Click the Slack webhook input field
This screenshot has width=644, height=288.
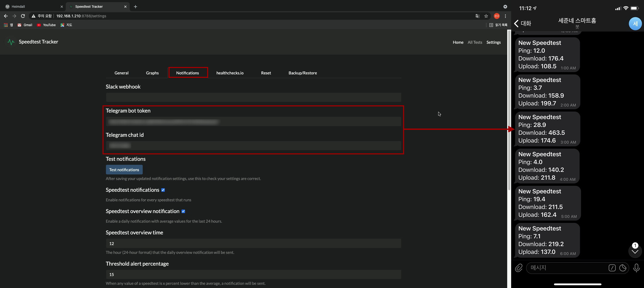[x=253, y=97]
